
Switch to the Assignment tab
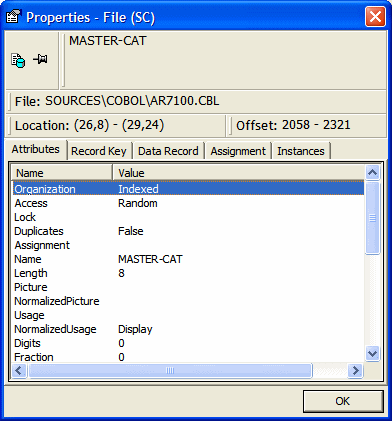(x=238, y=151)
